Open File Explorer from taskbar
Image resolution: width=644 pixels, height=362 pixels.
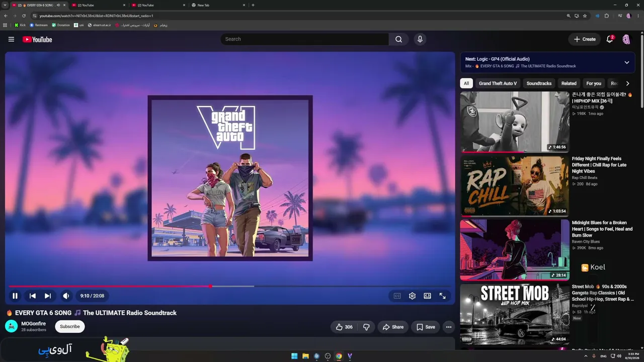point(305,356)
